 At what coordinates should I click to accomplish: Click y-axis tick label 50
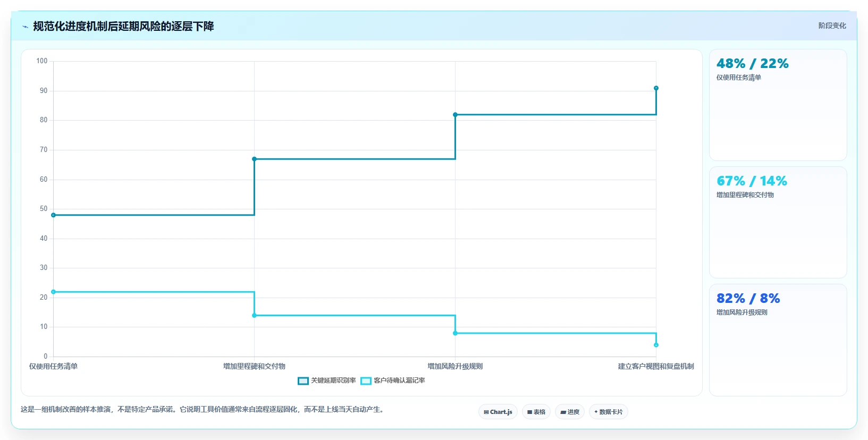click(x=44, y=209)
